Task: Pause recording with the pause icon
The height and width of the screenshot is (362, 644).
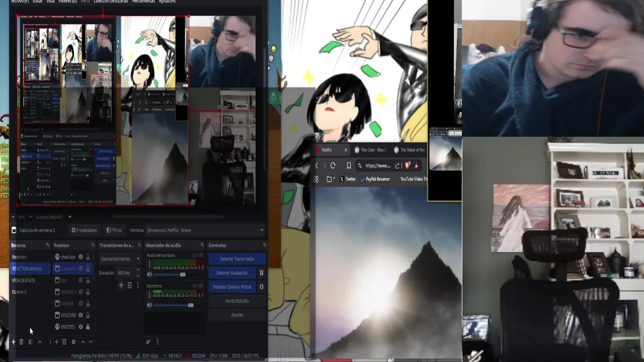Action: [261, 273]
